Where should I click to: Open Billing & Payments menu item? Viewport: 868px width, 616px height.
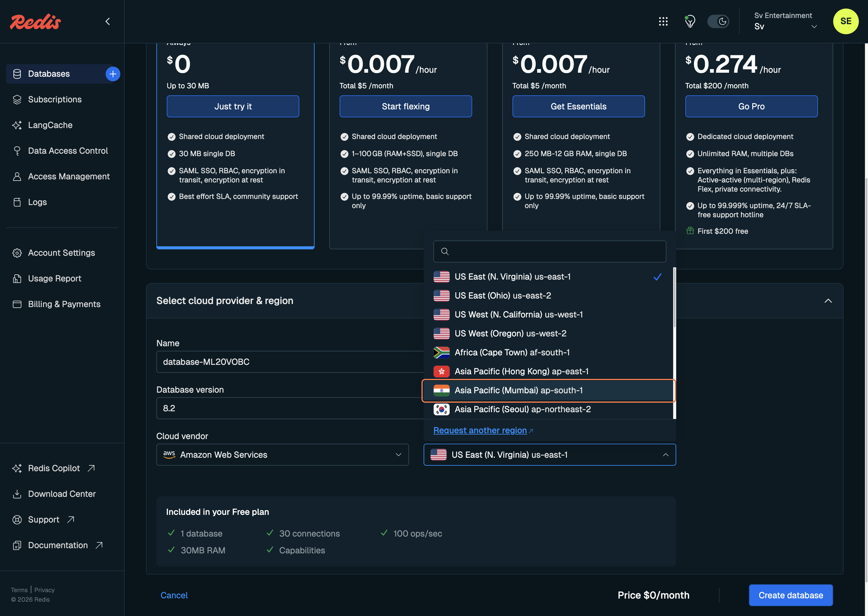tap(64, 304)
